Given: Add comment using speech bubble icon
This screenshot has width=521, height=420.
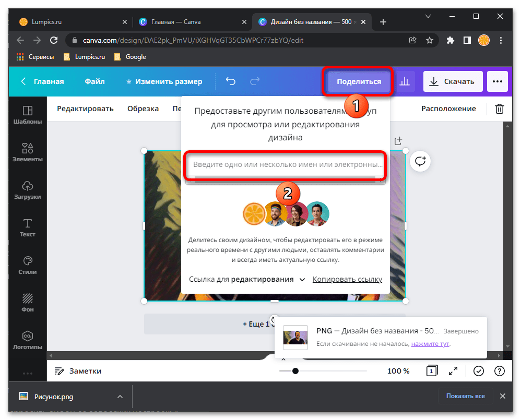Looking at the screenshot, I should [420, 161].
